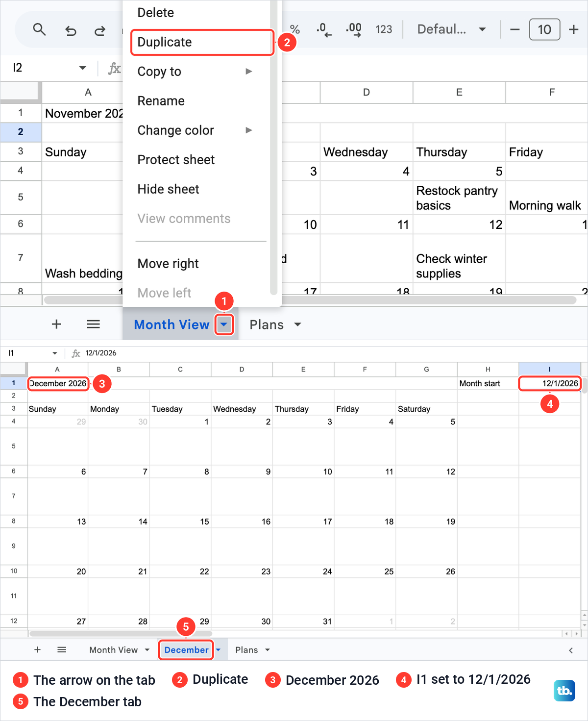Screen dimensions: 588x721
Task: Open the Month View tab arrow menu
Action: 224,324
